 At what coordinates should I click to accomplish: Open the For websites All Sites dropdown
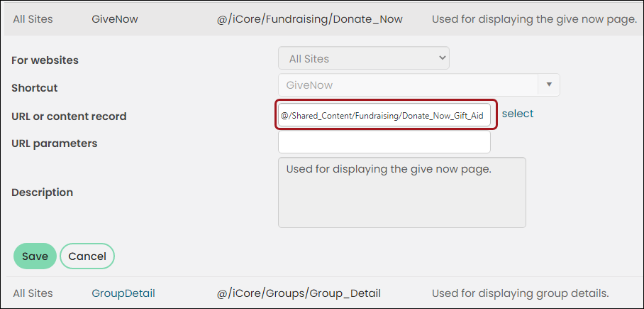[363, 58]
